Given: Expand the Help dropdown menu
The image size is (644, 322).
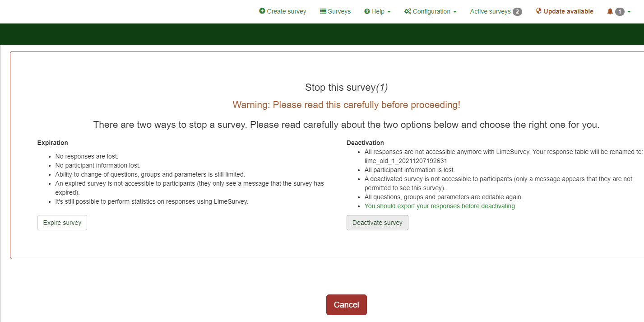Looking at the screenshot, I should (377, 11).
